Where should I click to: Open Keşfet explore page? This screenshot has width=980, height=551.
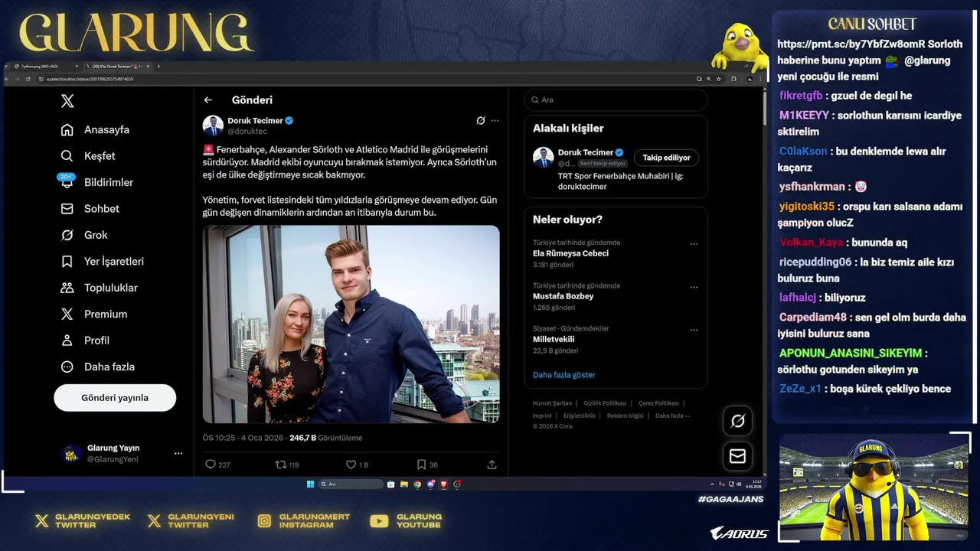[88, 156]
